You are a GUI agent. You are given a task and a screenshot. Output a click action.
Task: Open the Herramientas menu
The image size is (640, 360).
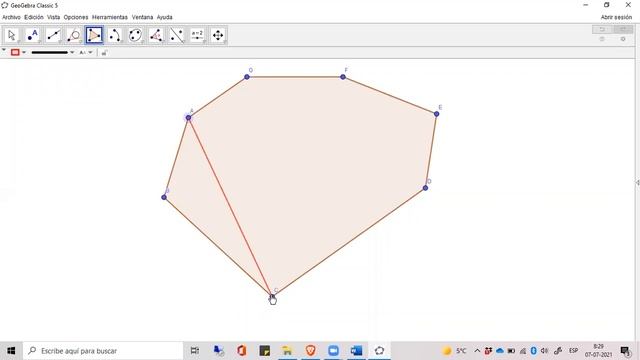pos(110,17)
